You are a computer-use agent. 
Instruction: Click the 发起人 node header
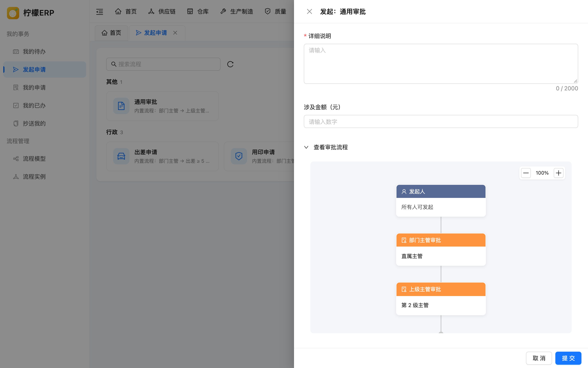441,192
